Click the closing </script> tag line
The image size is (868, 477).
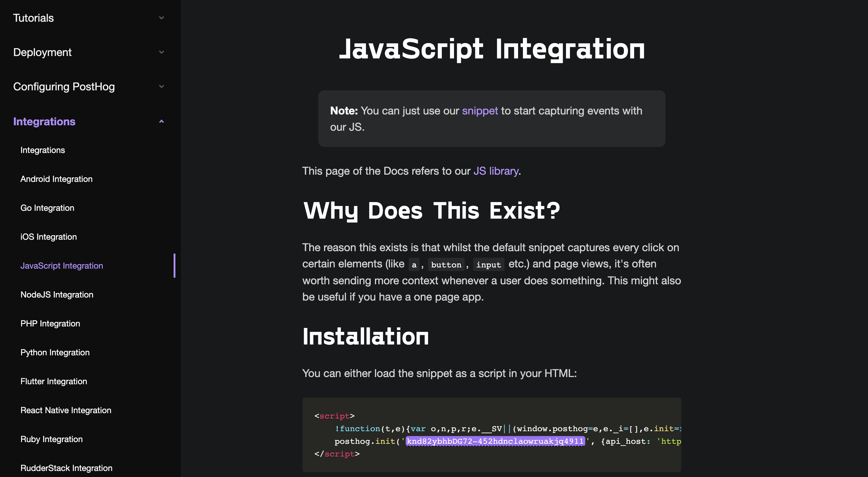(337, 454)
